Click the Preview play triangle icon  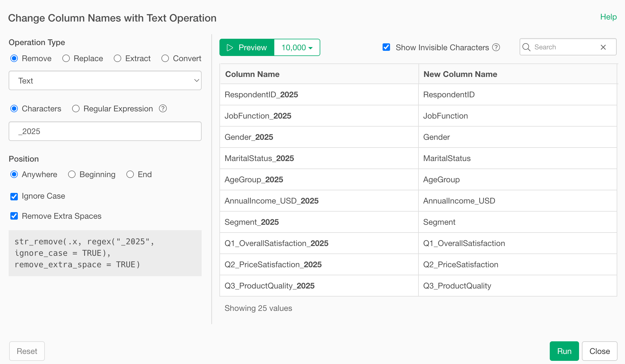230,47
